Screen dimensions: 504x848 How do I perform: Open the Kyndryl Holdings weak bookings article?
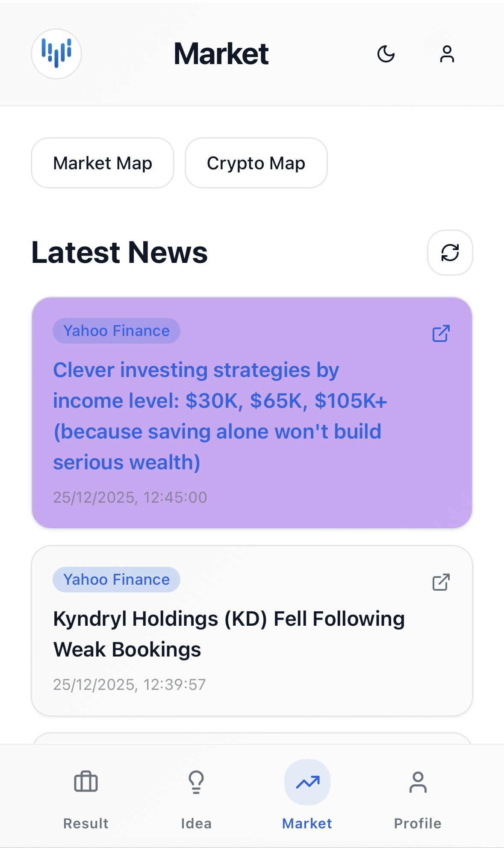(229, 633)
